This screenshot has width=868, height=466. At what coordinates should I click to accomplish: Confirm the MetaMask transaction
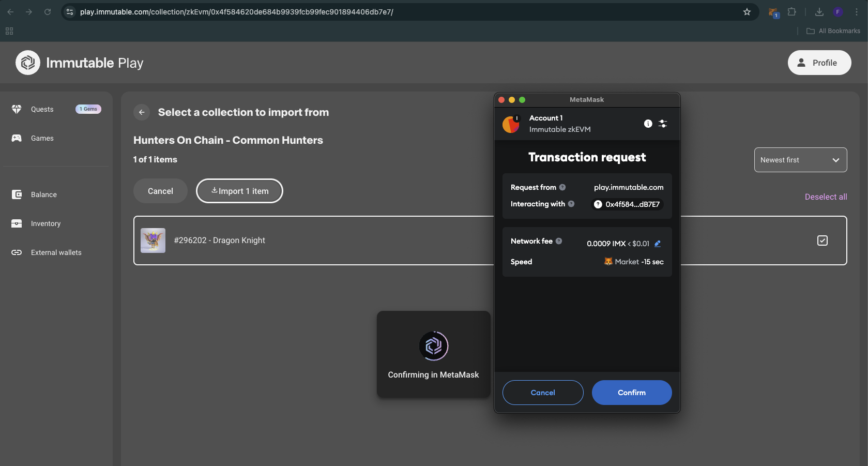[632, 393]
